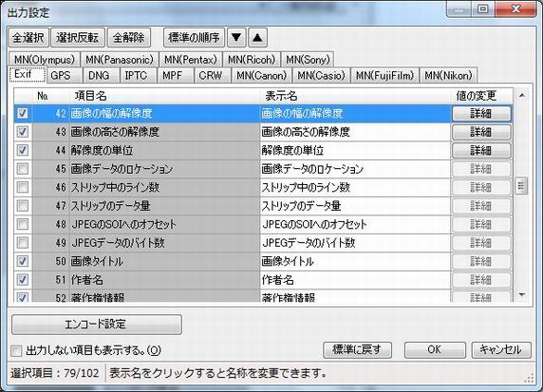Screen dimensions: 543x392
Task: Click scrollbar up arrow in item list
Action: click(522, 95)
